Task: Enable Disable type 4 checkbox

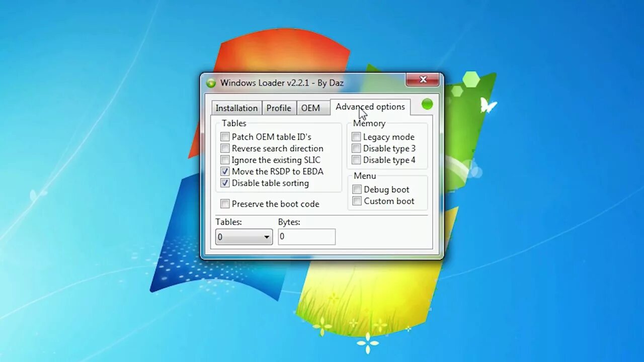Action: [356, 160]
